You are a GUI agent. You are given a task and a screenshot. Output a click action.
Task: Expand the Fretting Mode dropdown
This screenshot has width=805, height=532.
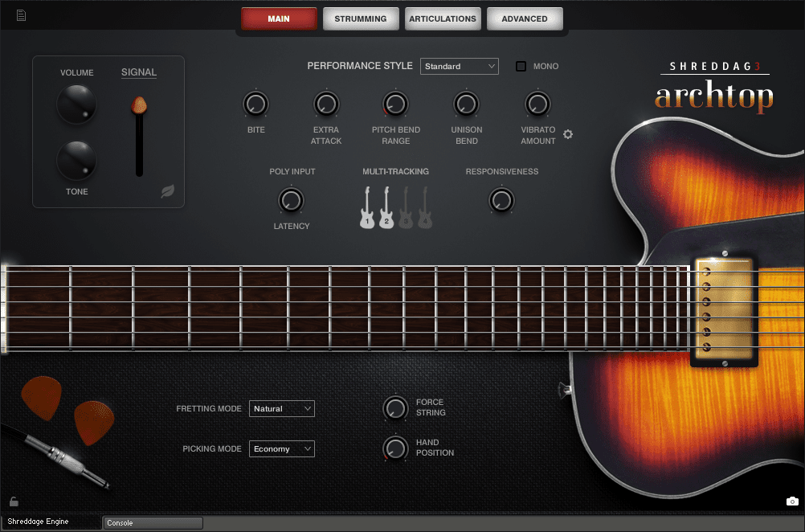(281, 408)
